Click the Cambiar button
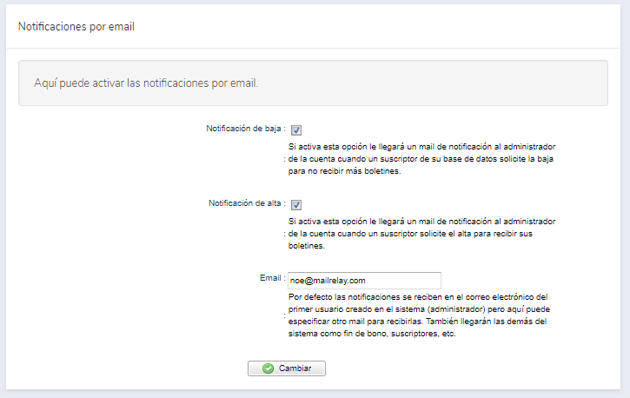 (286, 368)
